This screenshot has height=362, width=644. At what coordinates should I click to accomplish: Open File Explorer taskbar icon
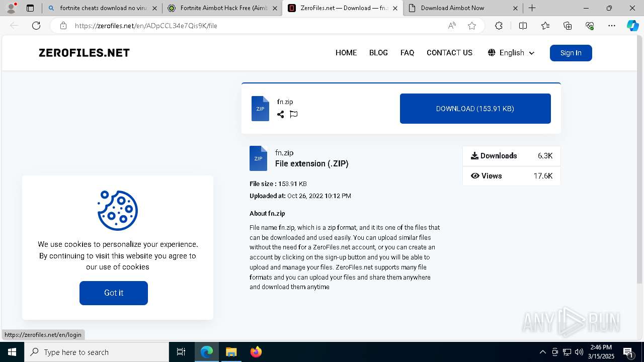pyautogui.click(x=231, y=352)
